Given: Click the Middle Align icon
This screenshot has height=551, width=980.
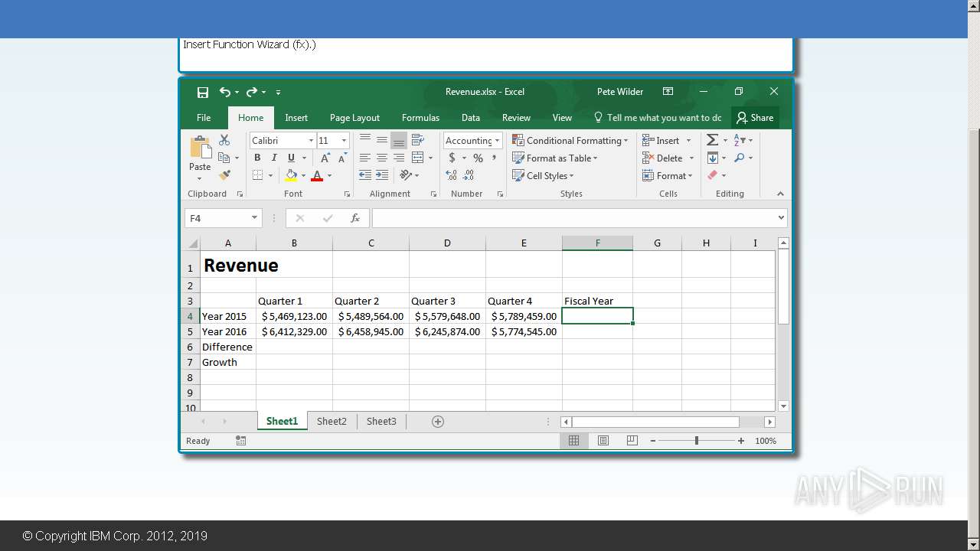Looking at the screenshot, I should pyautogui.click(x=382, y=140).
